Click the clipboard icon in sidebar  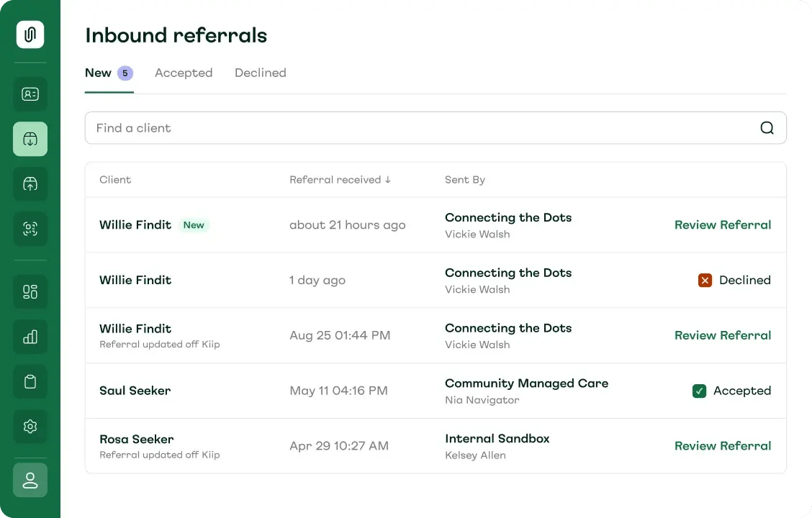click(30, 382)
